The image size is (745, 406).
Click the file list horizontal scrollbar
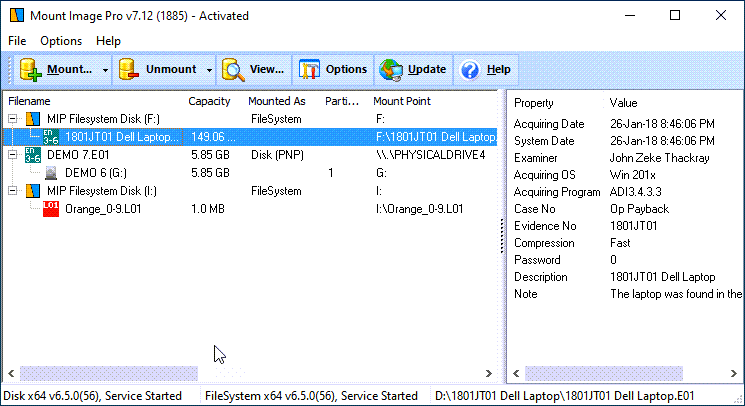pyautogui.click(x=250, y=372)
